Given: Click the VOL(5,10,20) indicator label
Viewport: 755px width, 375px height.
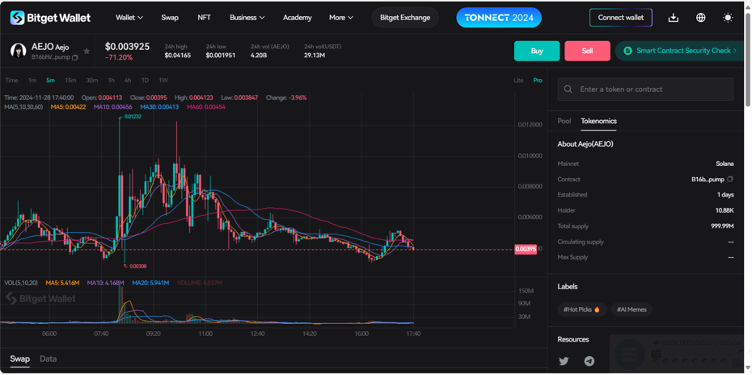Looking at the screenshot, I should pyautogui.click(x=21, y=283).
